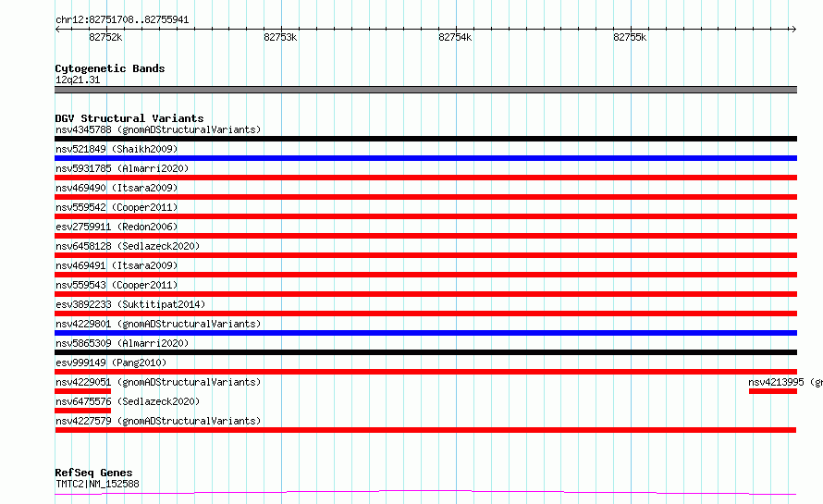Click the red nsv469491 variant bar

[x=425, y=275]
